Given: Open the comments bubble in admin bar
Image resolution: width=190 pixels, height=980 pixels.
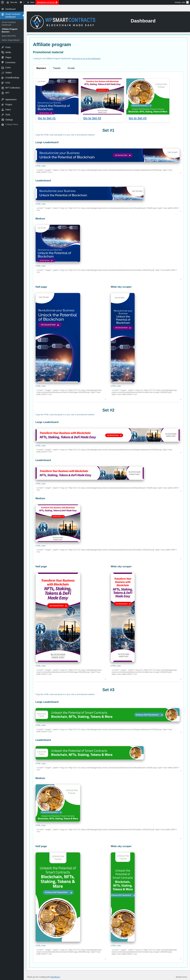Looking at the screenshot, I should click(x=22, y=2).
